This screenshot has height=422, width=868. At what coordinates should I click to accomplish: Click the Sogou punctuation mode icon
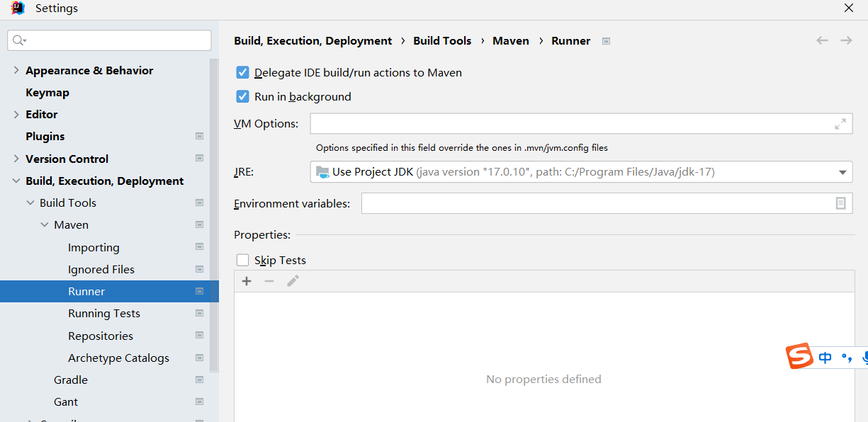point(846,358)
